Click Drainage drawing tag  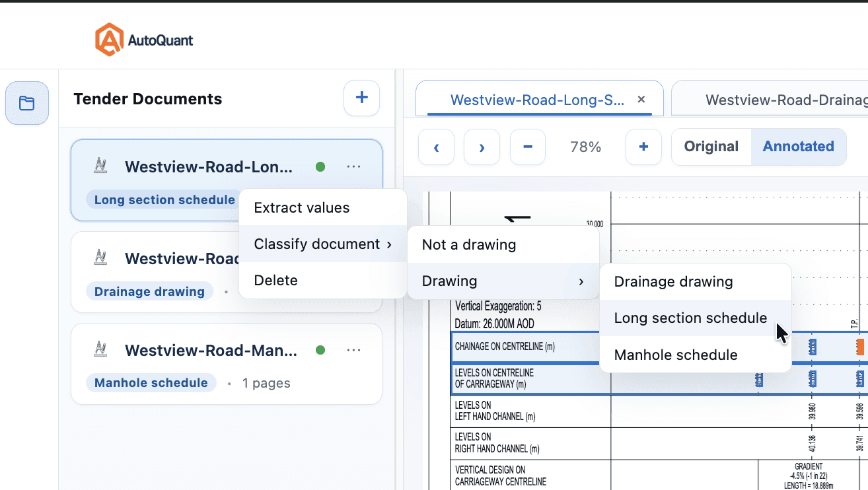pos(149,291)
